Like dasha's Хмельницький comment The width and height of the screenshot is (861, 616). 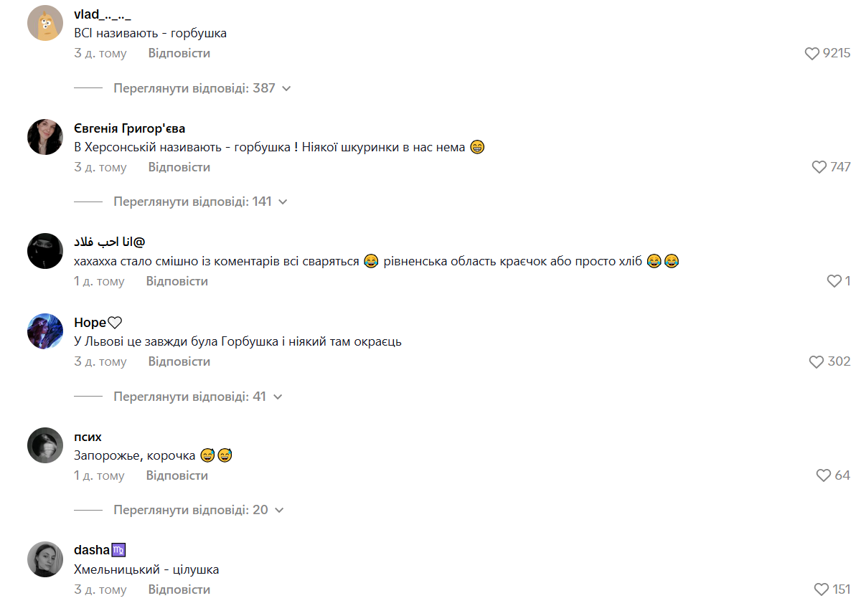click(x=822, y=589)
